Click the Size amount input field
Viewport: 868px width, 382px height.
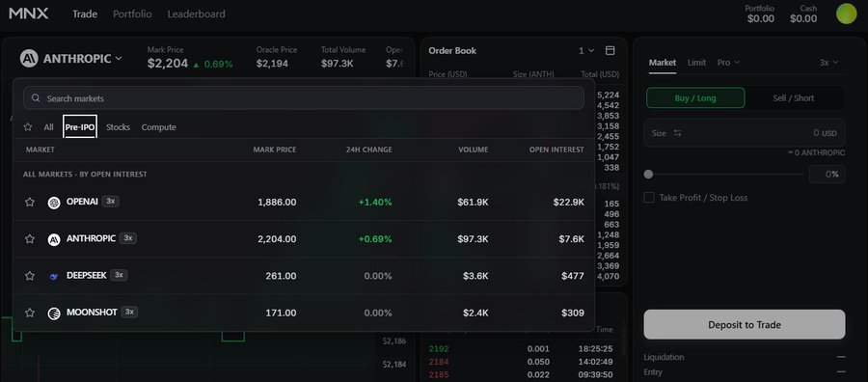pos(745,133)
